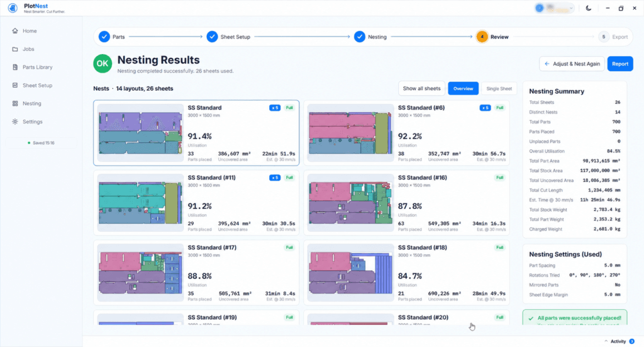Click the PlotNest logo icon
The height and width of the screenshot is (347, 644).
tap(13, 8)
